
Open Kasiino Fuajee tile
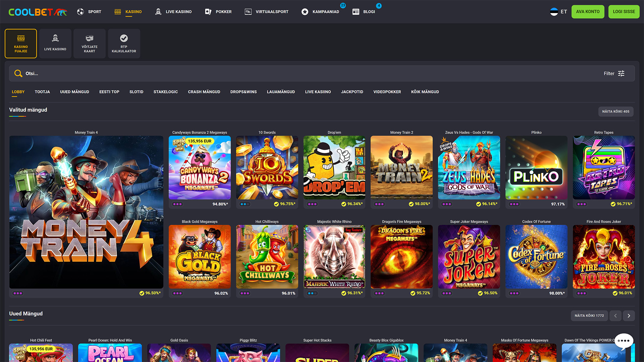point(21,44)
